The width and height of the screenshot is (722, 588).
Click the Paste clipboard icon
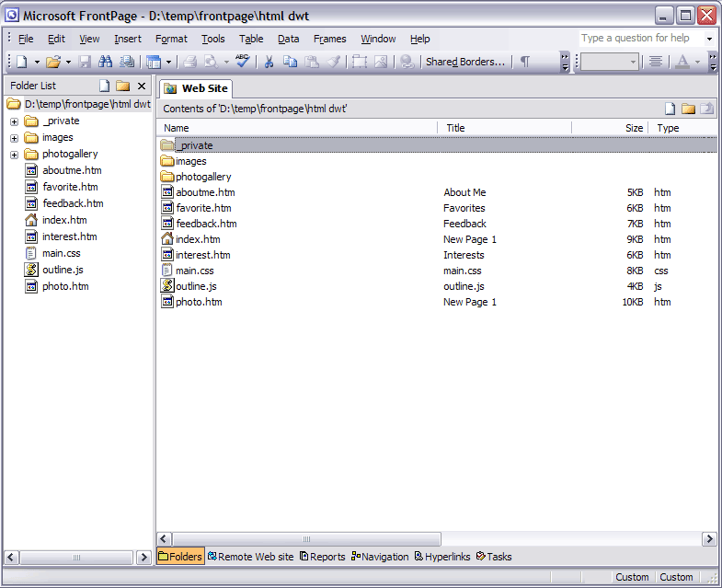[312, 62]
